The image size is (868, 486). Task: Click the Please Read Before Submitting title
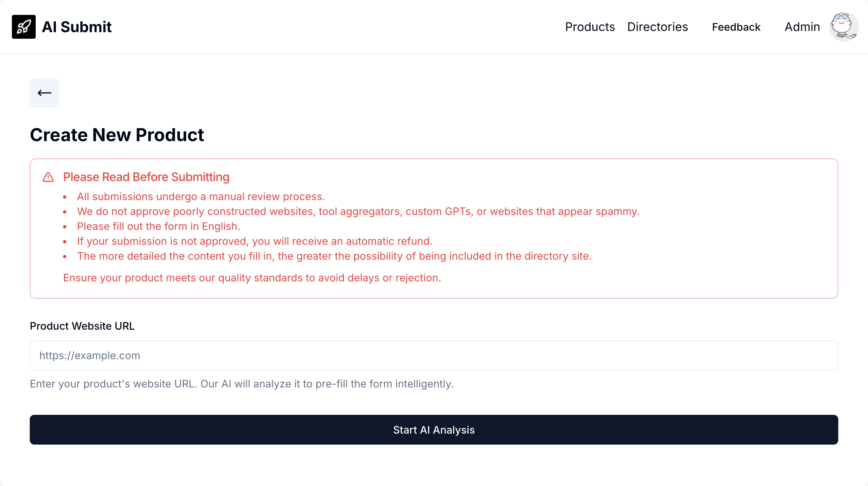(x=146, y=177)
